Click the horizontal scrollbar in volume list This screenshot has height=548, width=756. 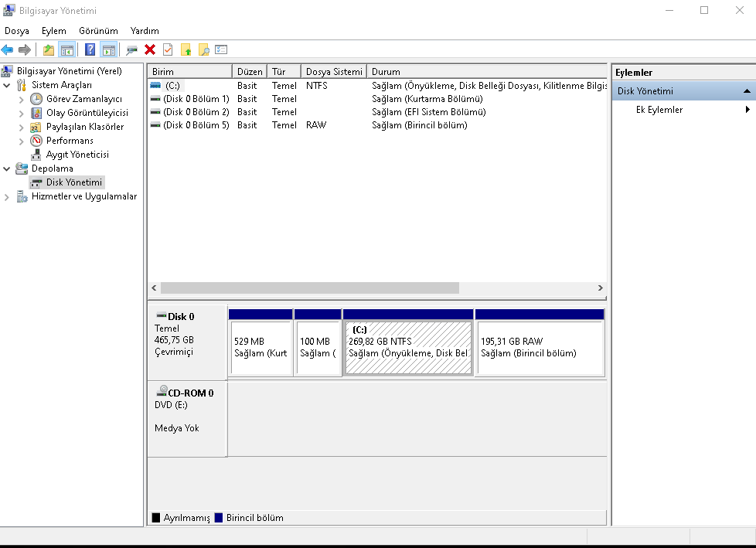tap(309, 288)
